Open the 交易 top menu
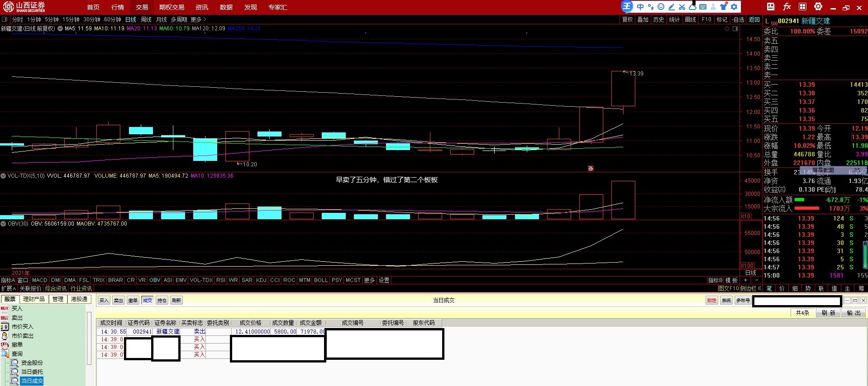Screen dimensions: 868x386 coord(142,7)
